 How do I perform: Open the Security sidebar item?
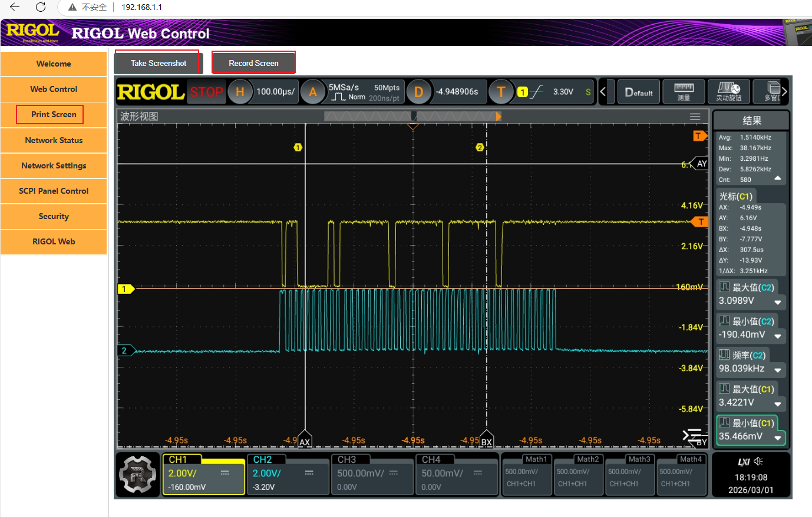point(54,216)
